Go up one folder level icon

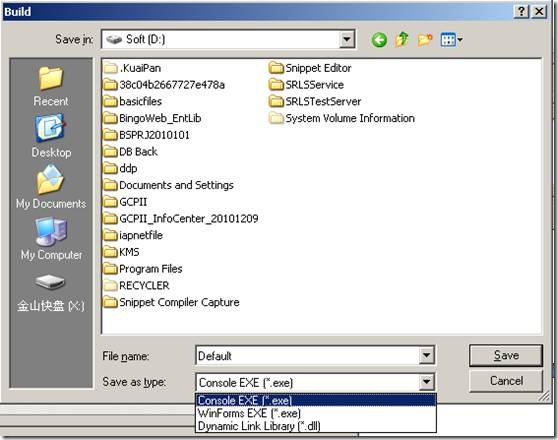pyautogui.click(x=402, y=40)
